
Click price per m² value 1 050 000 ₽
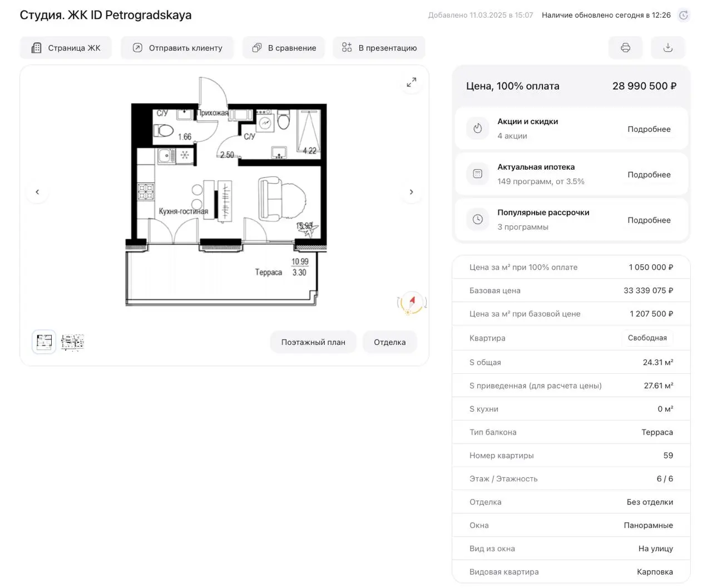pyautogui.click(x=651, y=267)
